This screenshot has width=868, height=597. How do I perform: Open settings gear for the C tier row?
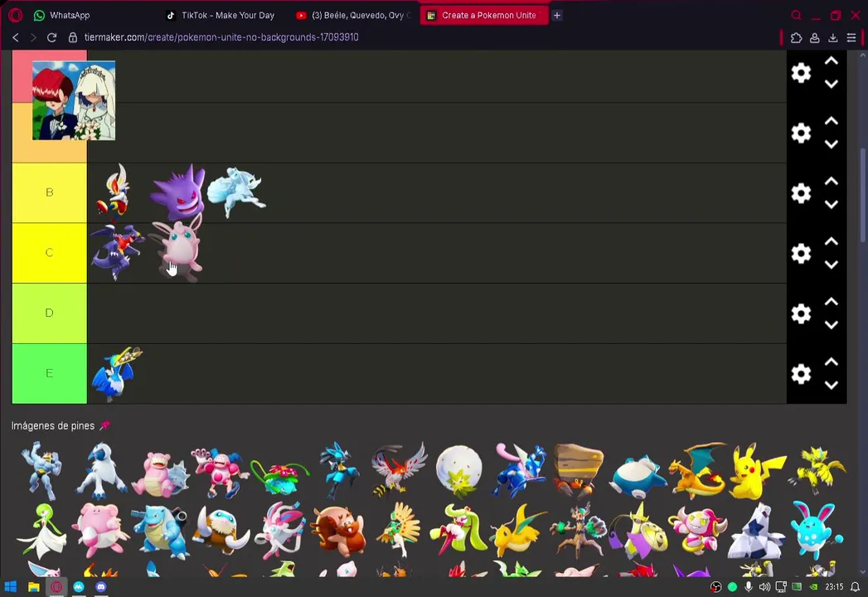pos(801,254)
